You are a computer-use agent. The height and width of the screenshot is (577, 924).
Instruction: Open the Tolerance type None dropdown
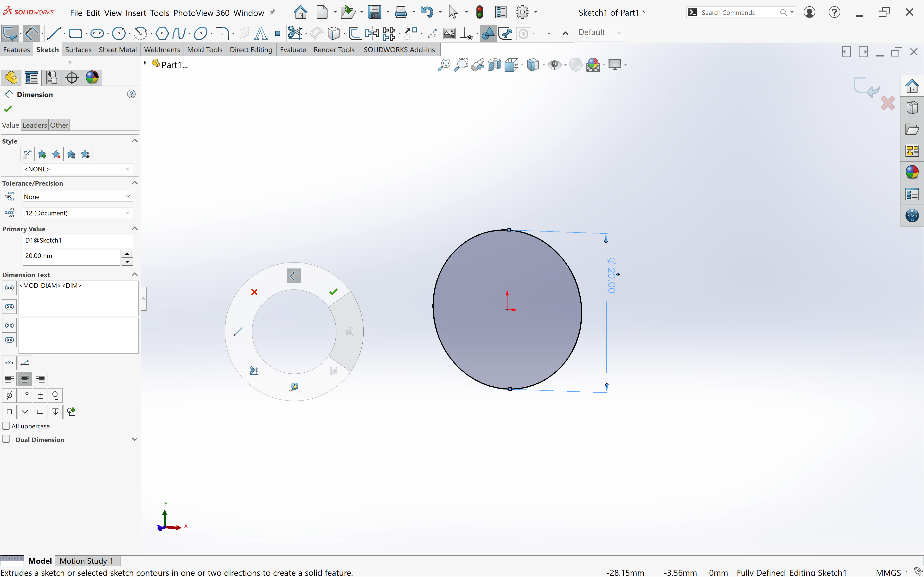77,196
